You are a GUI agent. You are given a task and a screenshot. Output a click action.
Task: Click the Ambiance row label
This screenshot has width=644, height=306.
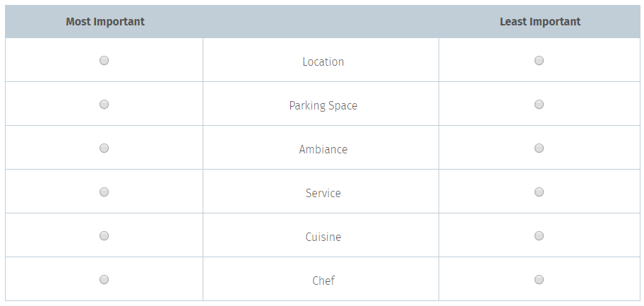(x=323, y=149)
